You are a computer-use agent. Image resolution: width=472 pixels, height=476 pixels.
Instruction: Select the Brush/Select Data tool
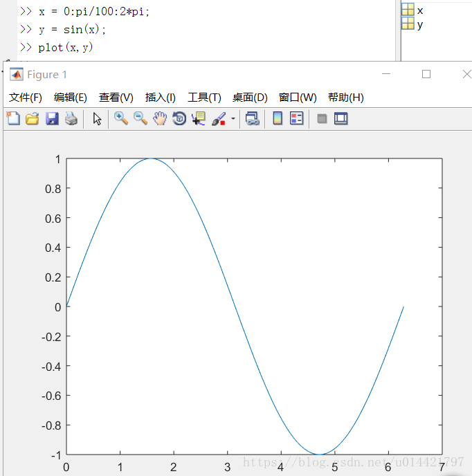219,119
